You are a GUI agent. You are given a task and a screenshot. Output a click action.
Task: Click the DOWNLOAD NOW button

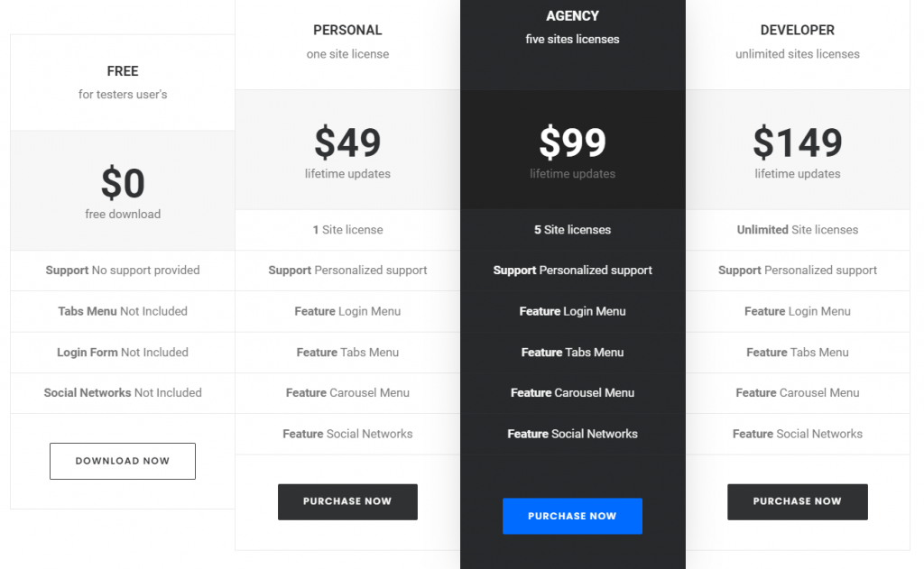(x=122, y=461)
